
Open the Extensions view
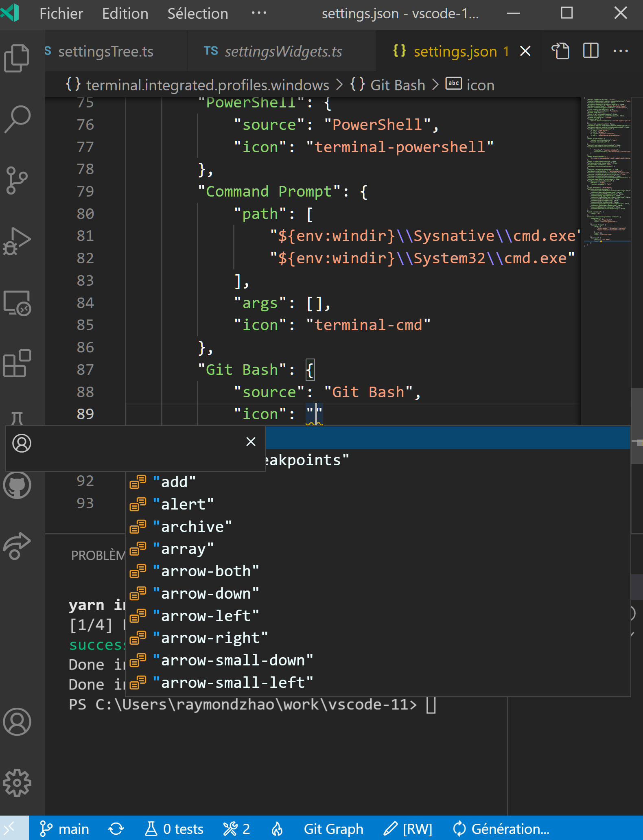point(17,363)
